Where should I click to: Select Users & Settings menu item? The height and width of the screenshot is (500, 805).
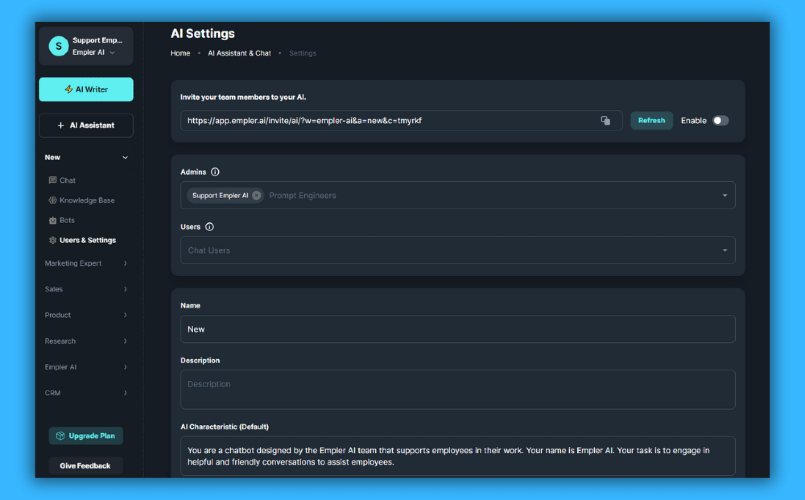[87, 240]
